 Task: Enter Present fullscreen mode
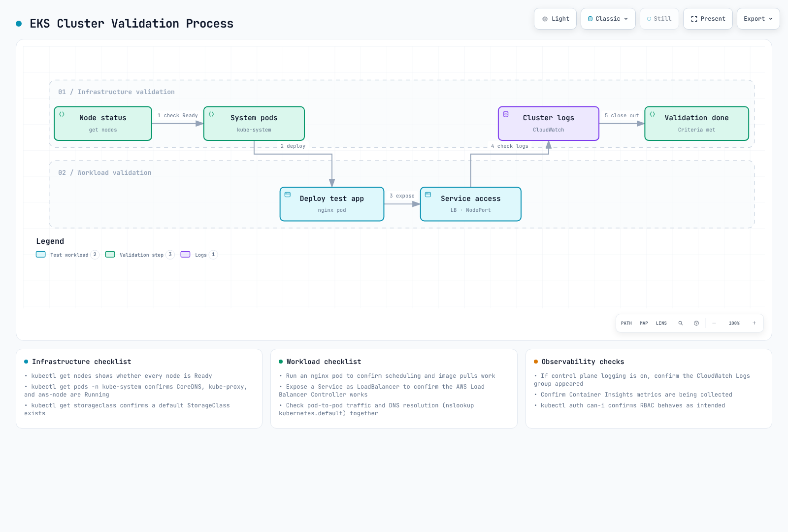click(x=708, y=19)
